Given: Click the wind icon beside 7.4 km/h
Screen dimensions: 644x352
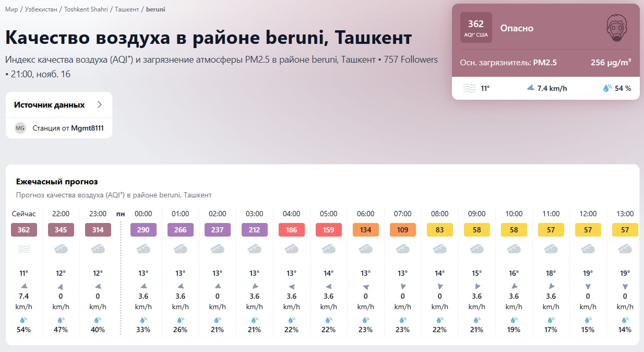Looking at the screenshot, I should tap(531, 88).
